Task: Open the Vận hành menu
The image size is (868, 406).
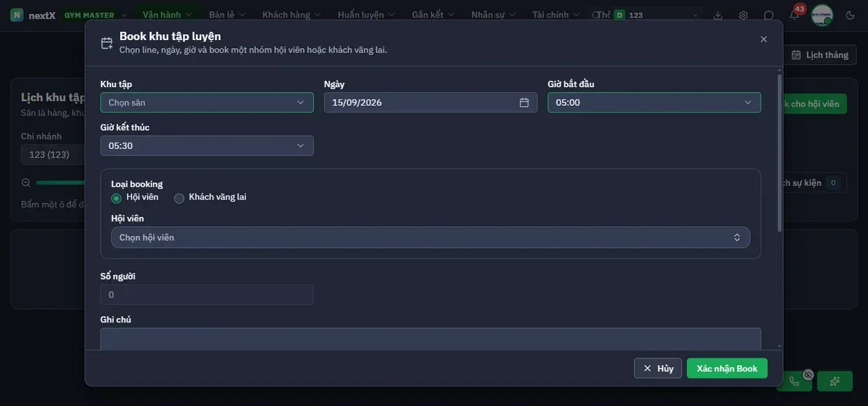Action: [x=167, y=15]
